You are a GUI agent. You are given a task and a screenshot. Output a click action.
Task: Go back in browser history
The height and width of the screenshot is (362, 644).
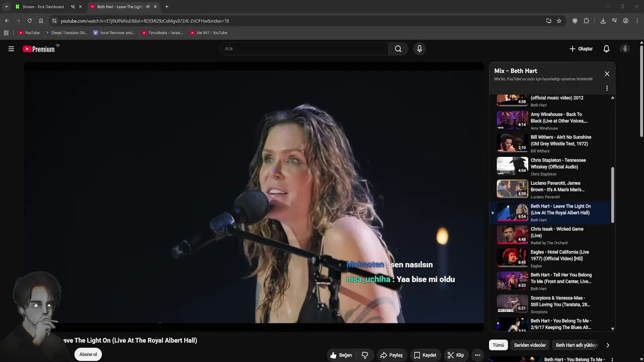pyautogui.click(x=7, y=21)
